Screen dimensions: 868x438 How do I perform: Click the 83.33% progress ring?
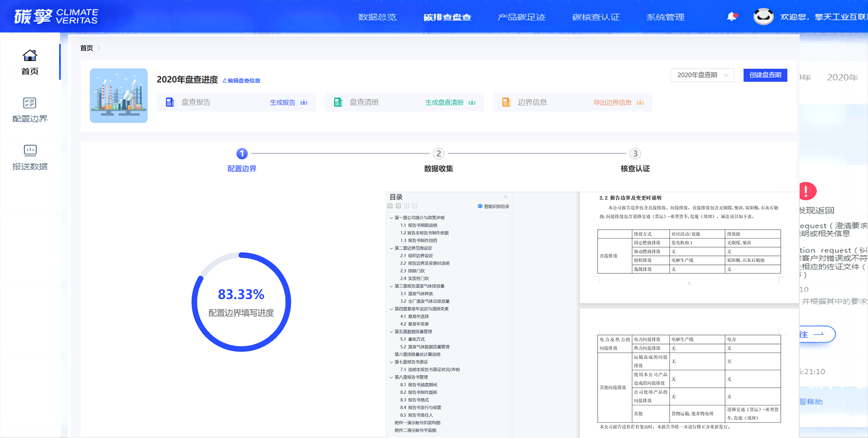point(241,302)
